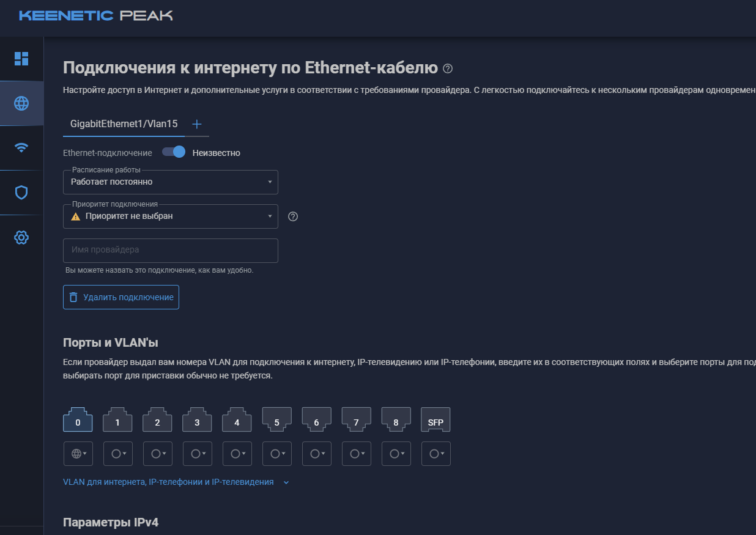
Task: Expand VLAN для интернета, IP-телефонии section
Action: 176,482
